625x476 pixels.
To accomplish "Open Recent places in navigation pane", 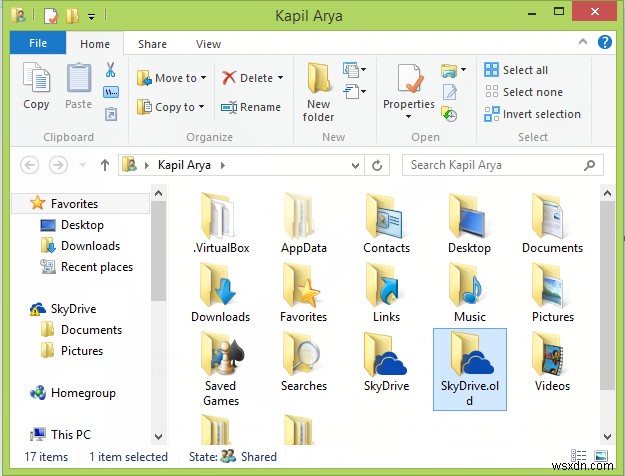I will pos(86,267).
